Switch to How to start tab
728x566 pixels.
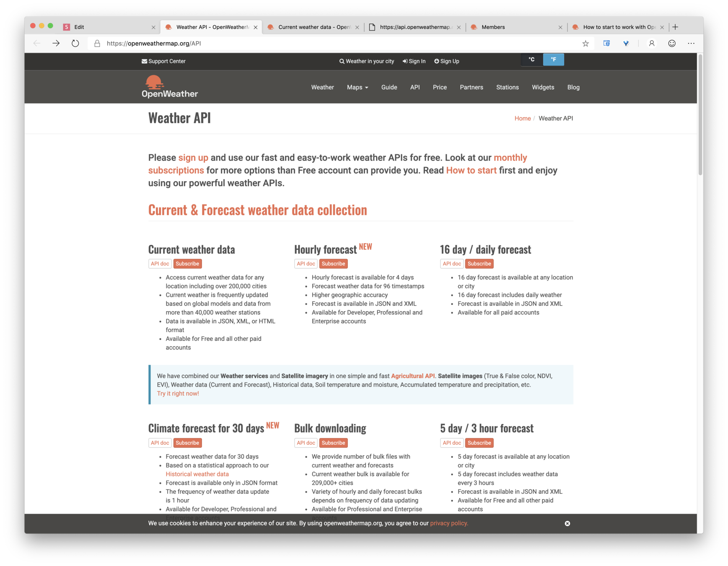click(x=619, y=27)
